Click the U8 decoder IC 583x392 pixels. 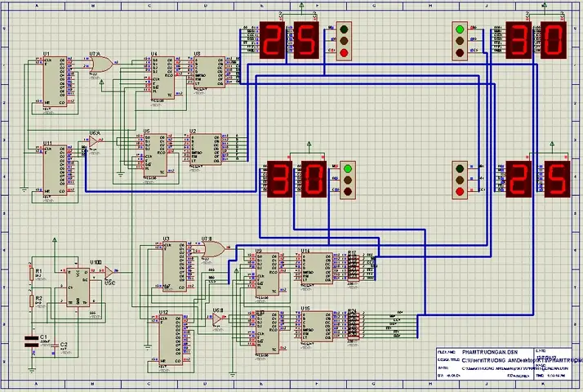(209, 72)
